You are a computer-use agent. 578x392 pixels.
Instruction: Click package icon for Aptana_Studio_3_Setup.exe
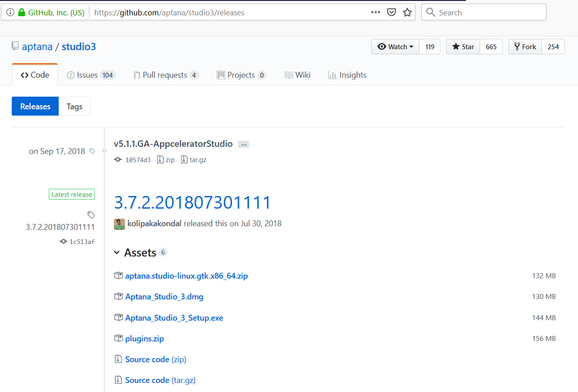[x=118, y=317]
